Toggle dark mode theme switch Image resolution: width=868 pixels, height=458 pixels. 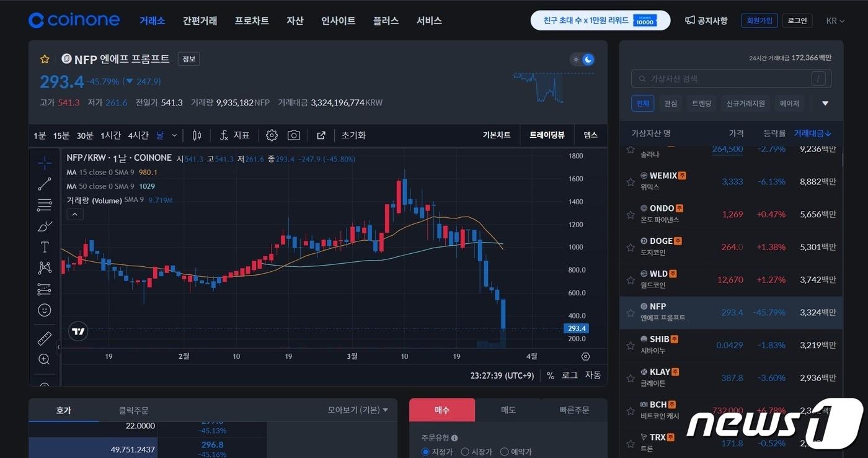(x=582, y=60)
